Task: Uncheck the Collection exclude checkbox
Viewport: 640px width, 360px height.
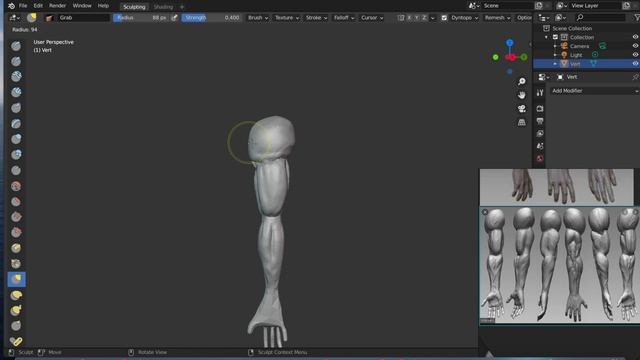Action: 555,37
